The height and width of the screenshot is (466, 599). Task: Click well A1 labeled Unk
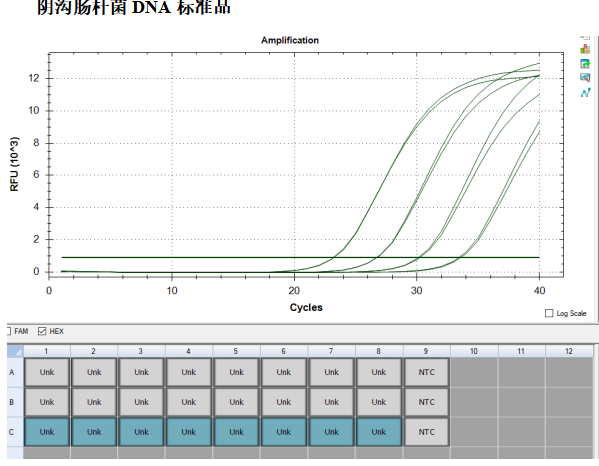pyautogui.click(x=47, y=372)
